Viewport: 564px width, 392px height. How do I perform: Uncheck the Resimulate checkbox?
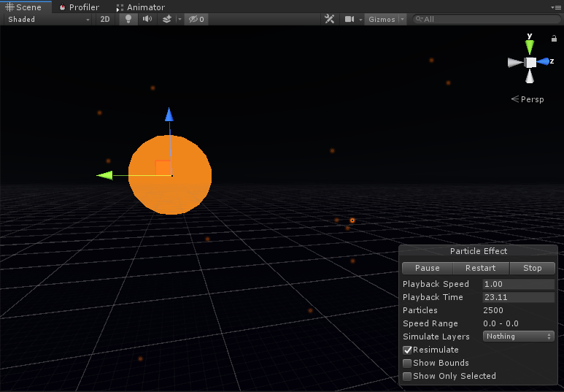pyautogui.click(x=408, y=350)
